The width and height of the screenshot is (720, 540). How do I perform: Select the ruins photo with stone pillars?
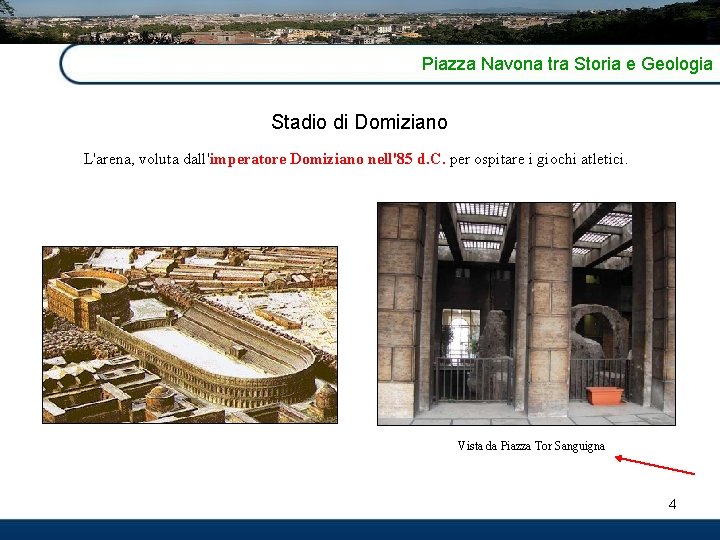(x=526, y=314)
